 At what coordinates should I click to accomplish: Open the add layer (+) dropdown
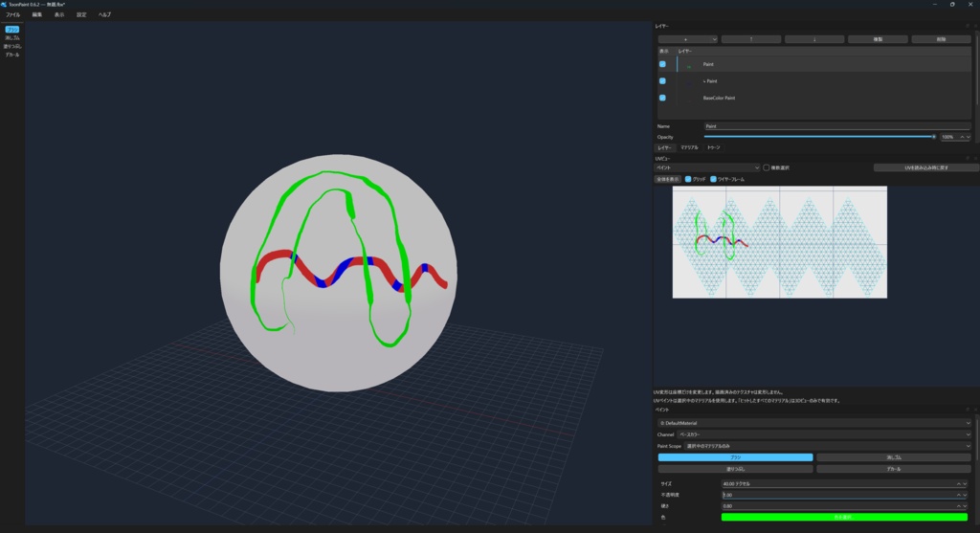[x=687, y=39]
